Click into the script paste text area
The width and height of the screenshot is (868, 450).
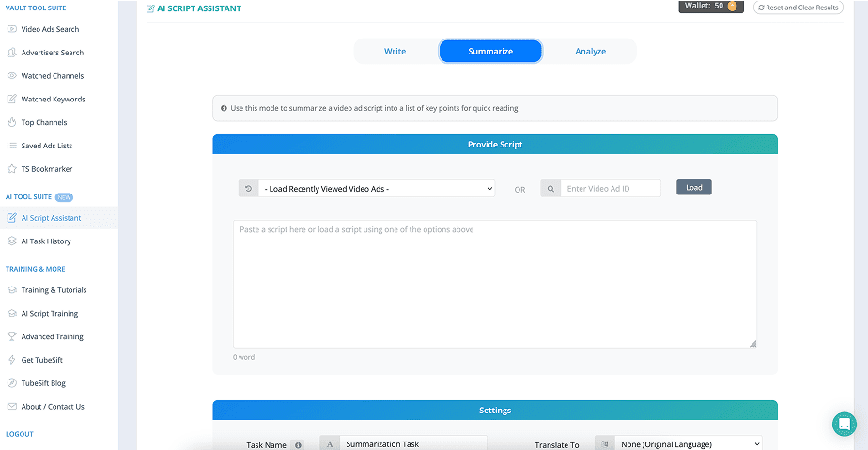coord(494,284)
